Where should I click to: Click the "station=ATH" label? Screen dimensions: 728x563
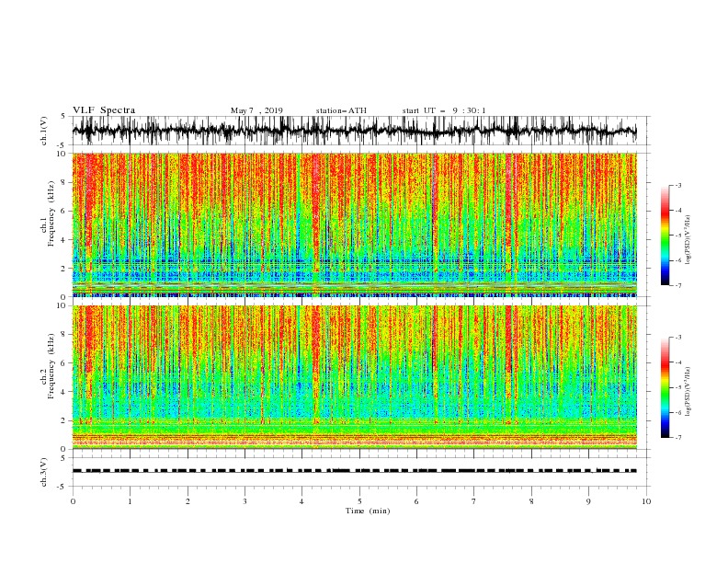(x=341, y=110)
